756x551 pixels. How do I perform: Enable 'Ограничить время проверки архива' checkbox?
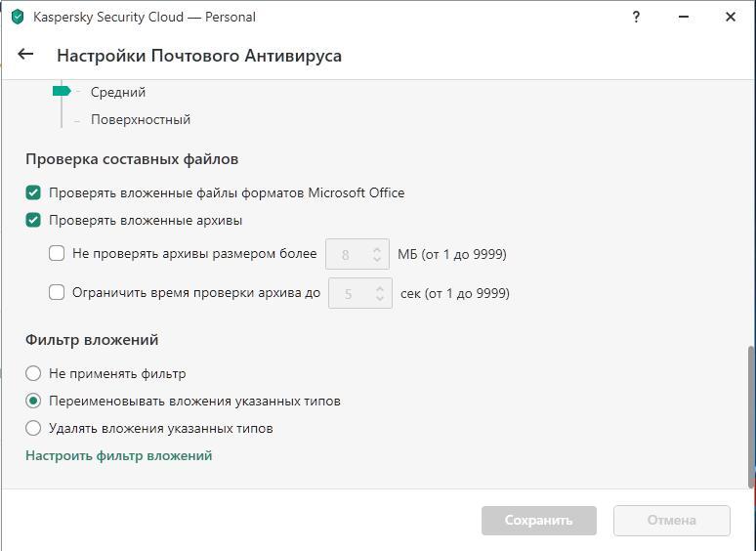pos(57,292)
